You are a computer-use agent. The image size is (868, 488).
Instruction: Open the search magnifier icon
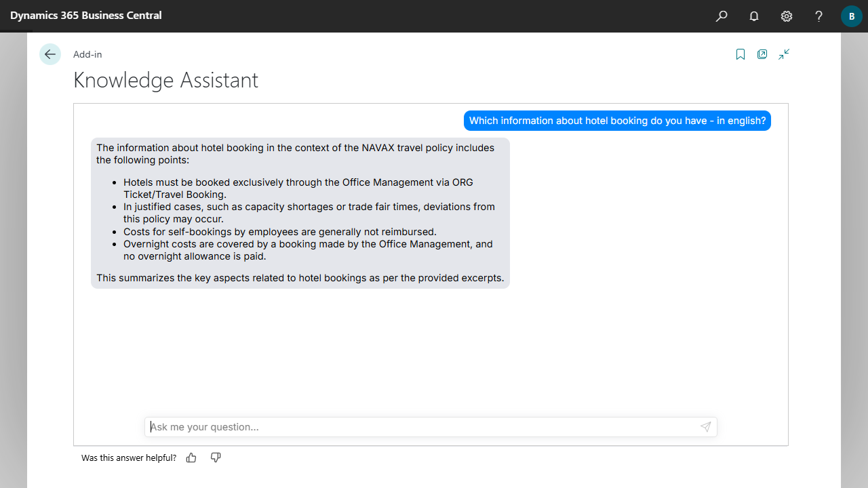722,16
